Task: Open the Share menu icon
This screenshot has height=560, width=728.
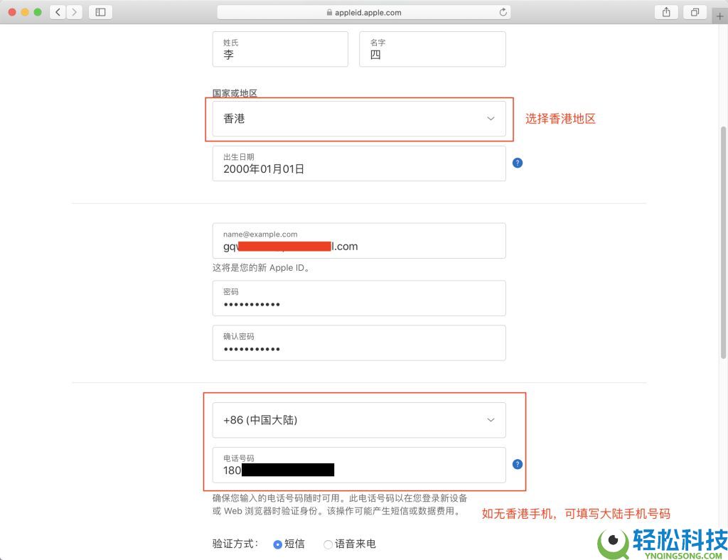Action: click(666, 12)
